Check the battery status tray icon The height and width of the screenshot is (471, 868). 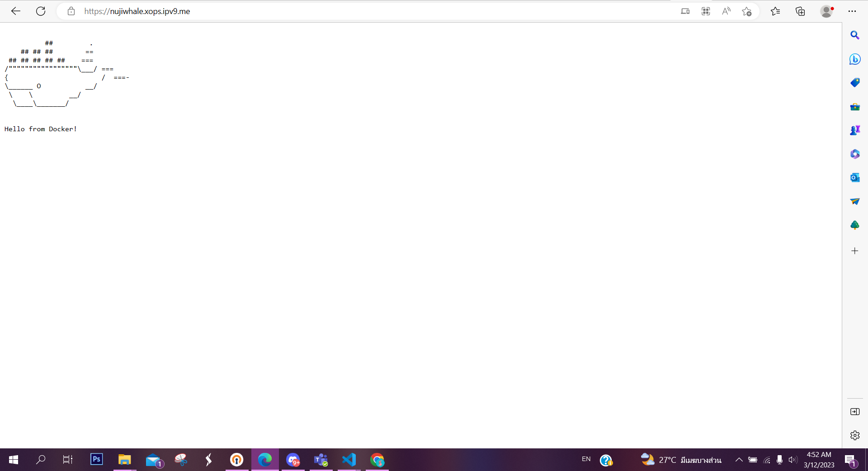753,460
